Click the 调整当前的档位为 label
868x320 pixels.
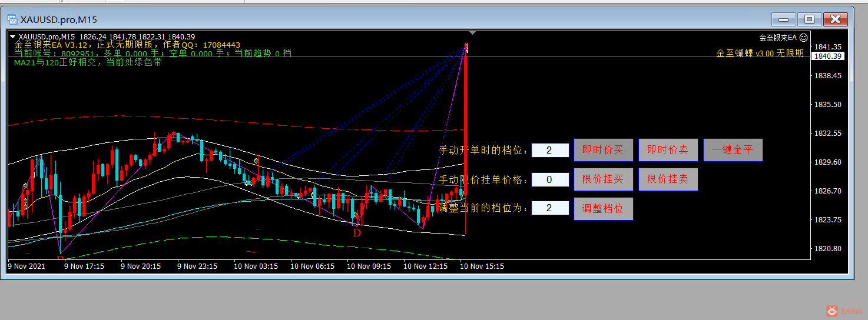point(484,208)
